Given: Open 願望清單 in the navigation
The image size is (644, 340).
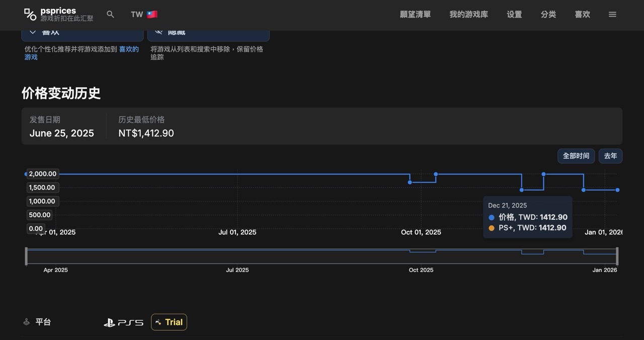Looking at the screenshot, I should click(415, 15).
